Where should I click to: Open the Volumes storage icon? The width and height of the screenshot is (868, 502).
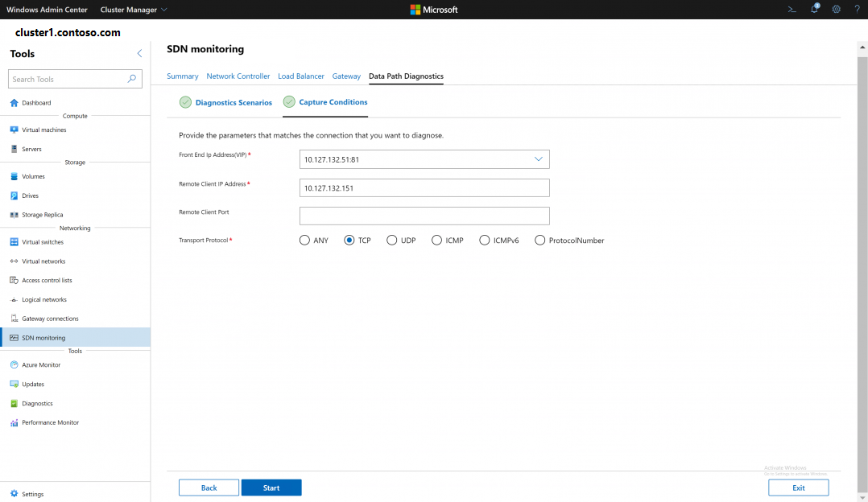coord(14,176)
